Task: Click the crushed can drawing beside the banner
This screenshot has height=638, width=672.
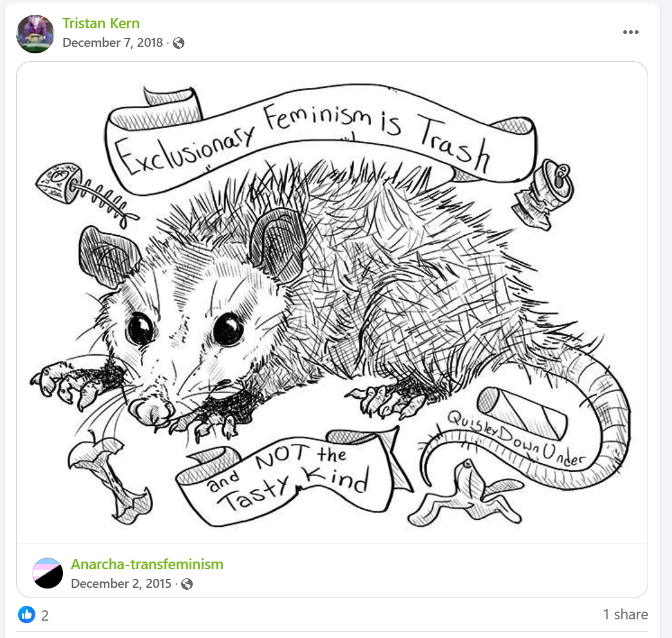Action: (543, 194)
